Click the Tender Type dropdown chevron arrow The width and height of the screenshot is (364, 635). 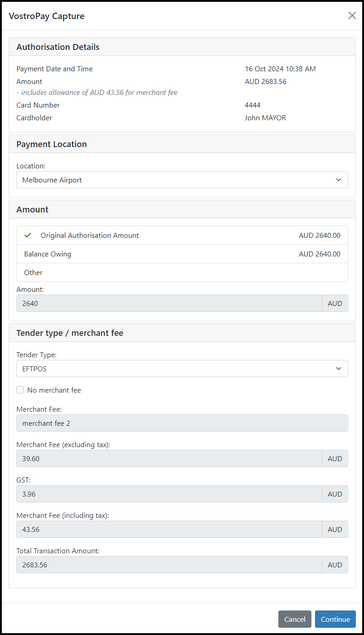coord(338,369)
